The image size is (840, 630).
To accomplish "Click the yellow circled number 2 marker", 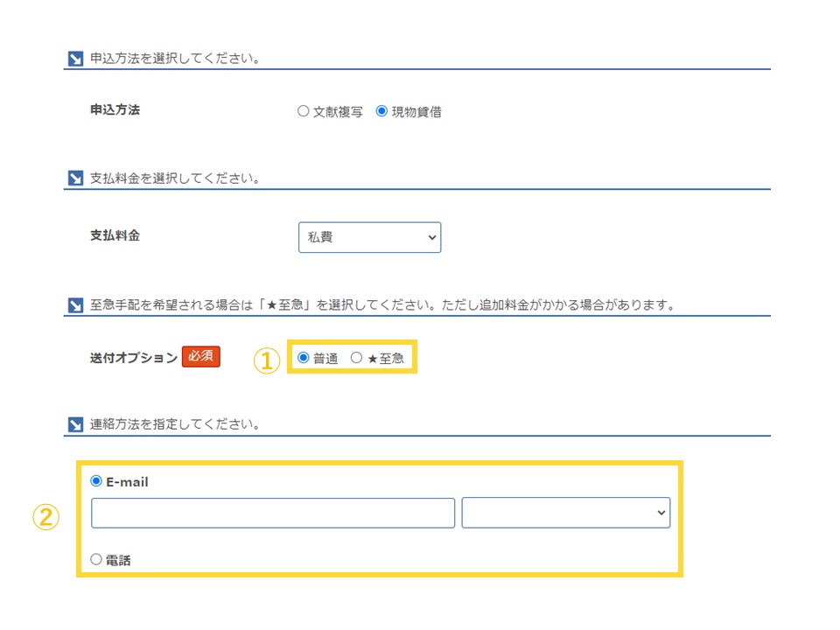I will pyautogui.click(x=46, y=517).
